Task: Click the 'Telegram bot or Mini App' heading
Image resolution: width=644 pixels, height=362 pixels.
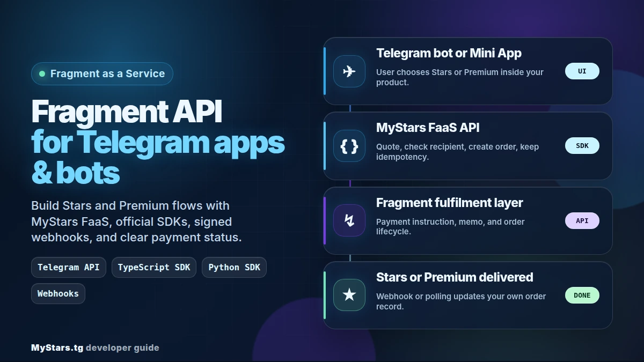Action: pos(449,53)
